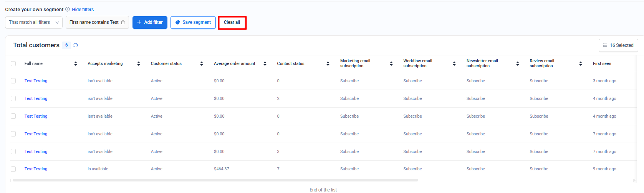
Task: Check the first Test Testing row checkbox
Action: coord(13,81)
